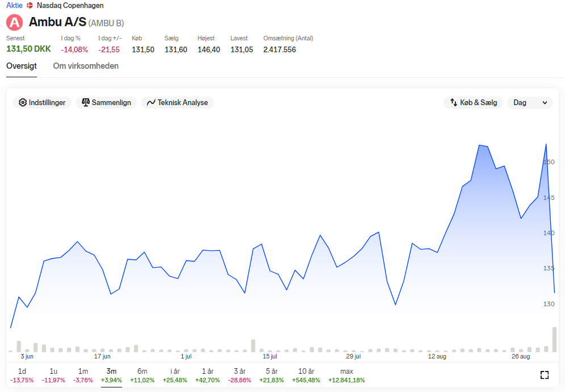This screenshot has width=565, height=392.
Task: Click the Omsætning value 2.417.556
Action: pyautogui.click(x=279, y=50)
